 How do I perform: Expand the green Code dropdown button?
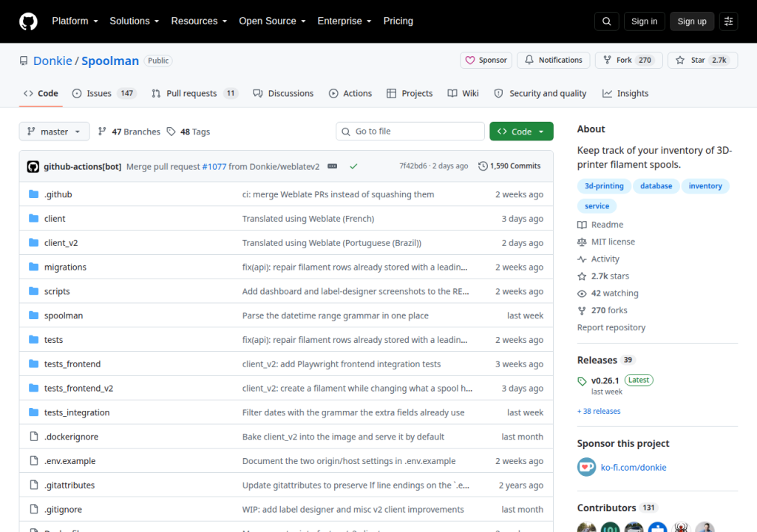pos(521,132)
